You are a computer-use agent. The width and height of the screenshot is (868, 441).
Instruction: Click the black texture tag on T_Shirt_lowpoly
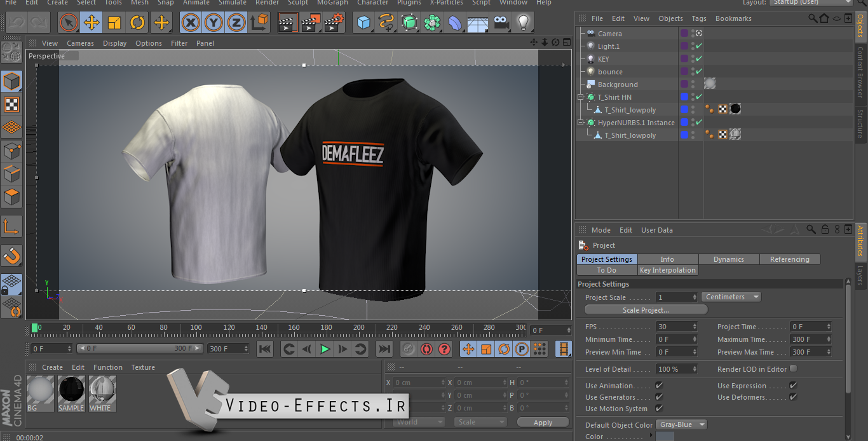click(x=735, y=109)
